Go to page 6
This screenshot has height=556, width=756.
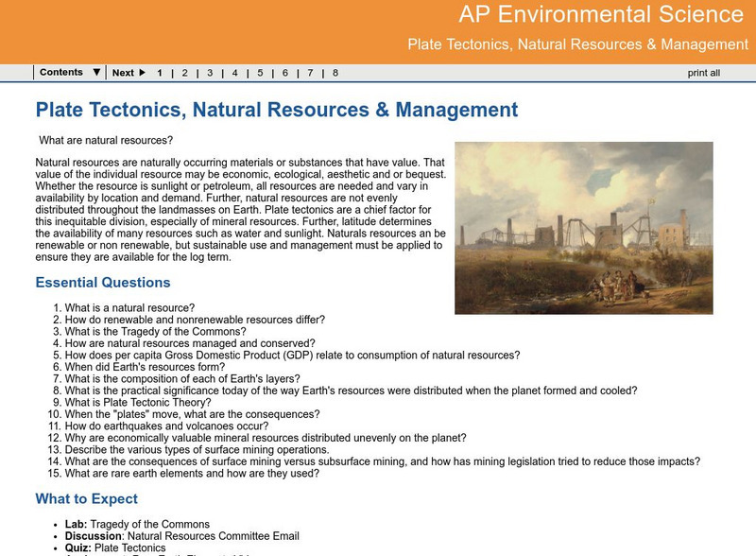[285, 73]
